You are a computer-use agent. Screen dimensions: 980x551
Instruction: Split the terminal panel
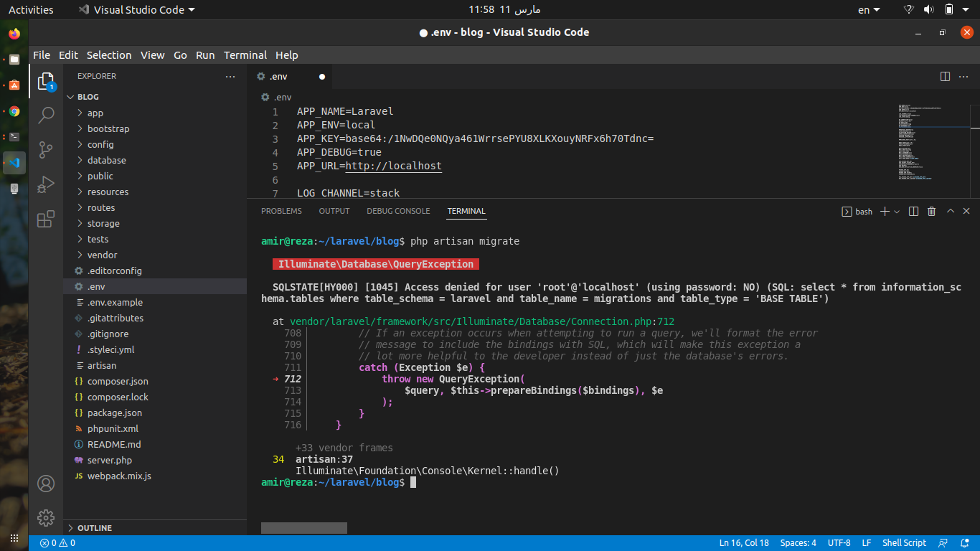[x=913, y=211]
